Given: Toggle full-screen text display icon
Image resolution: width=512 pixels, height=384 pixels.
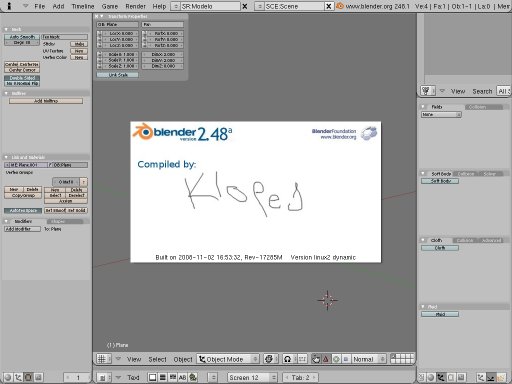Looking at the screenshot, I should coord(152,377).
